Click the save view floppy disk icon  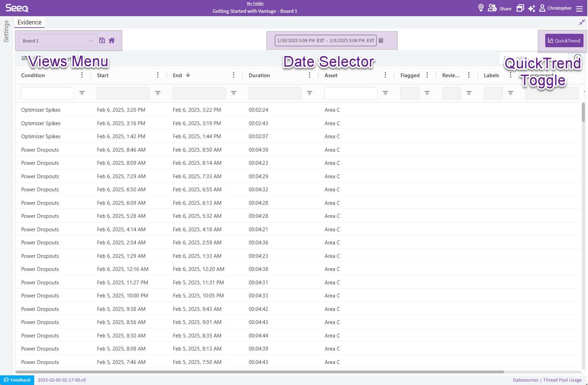(102, 40)
